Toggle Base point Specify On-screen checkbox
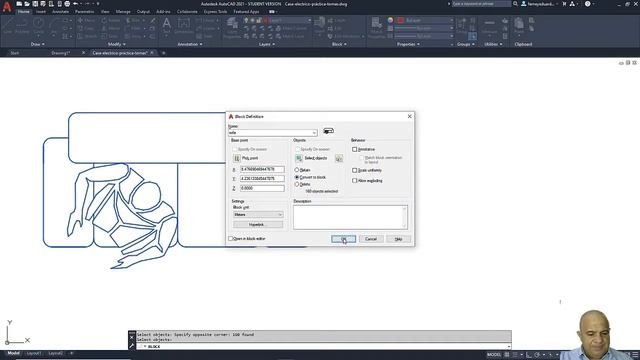 pyautogui.click(x=235, y=149)
